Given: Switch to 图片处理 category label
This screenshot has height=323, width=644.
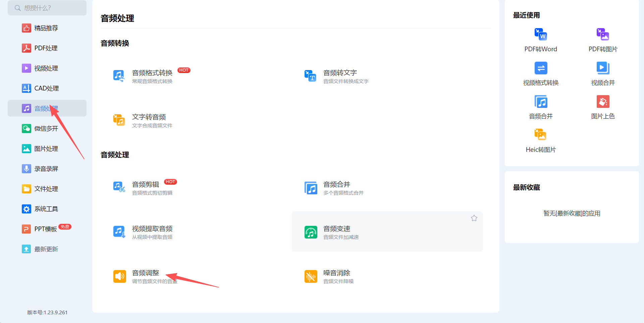Looking at the screenshot, I should [x=46, y=149].
